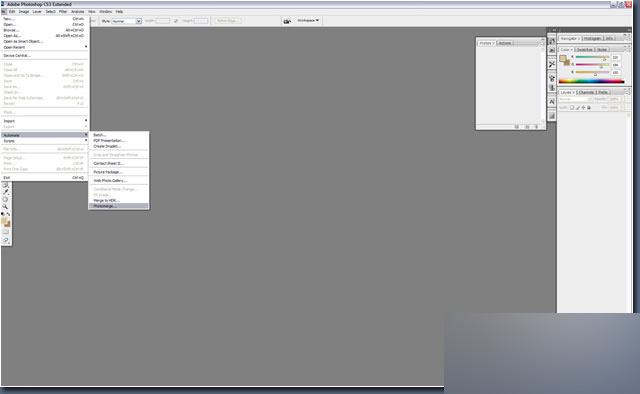Select the 3D rotate tool above the eyedropper

[x=5, y=185]
